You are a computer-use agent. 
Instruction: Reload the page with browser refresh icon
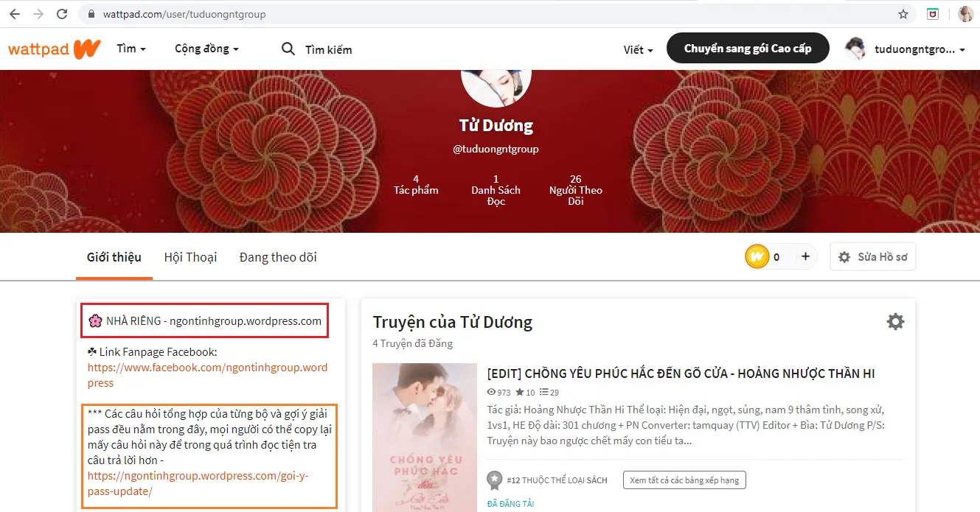coord(62,14)
